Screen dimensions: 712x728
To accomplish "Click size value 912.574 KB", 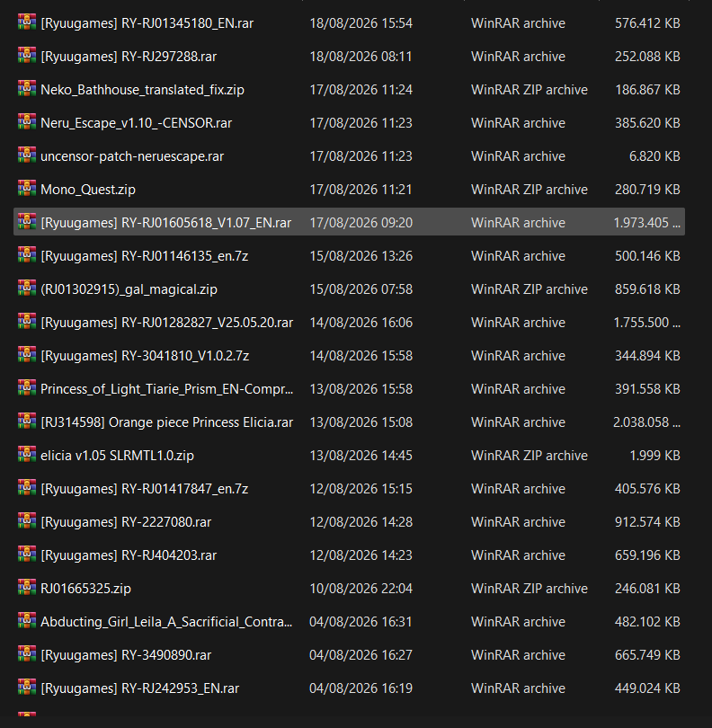I will click(x=647, y=522).
